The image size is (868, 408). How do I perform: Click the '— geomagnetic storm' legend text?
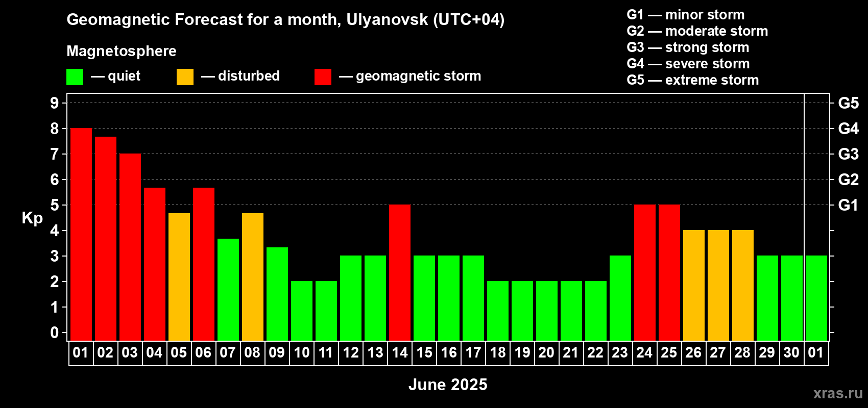click(x=410, y=76)
